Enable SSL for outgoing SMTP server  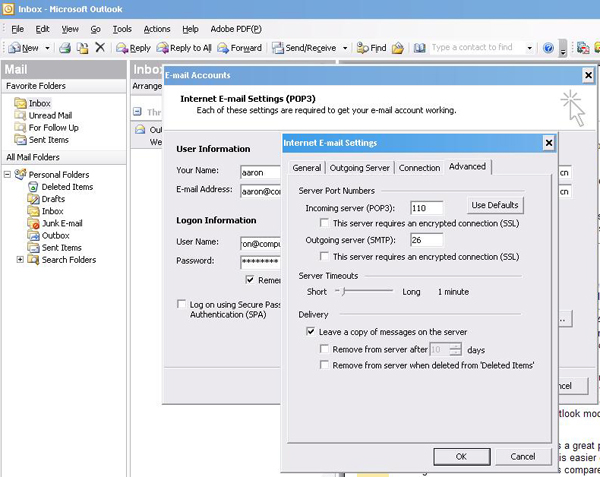click(x=324, y=256)
